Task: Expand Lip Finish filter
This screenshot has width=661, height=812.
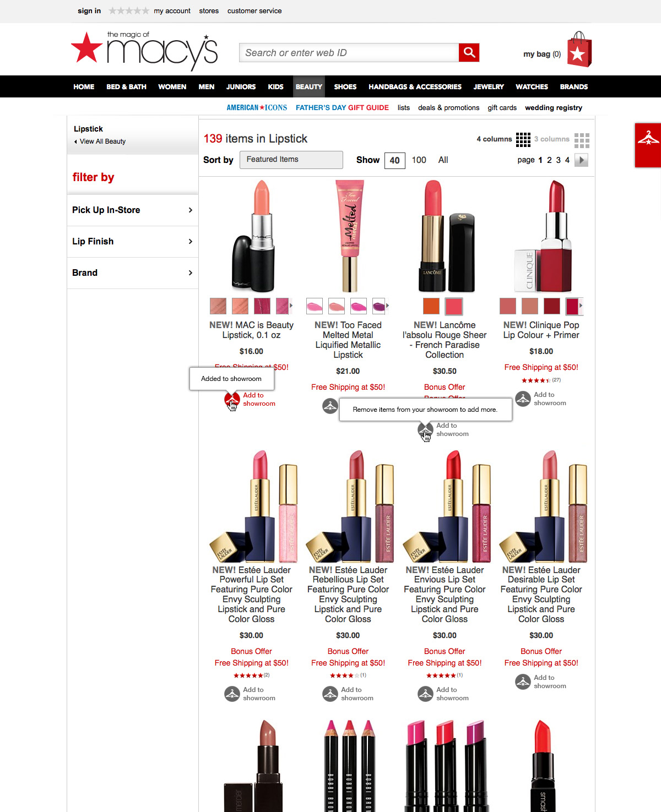Action: [132, 241]
